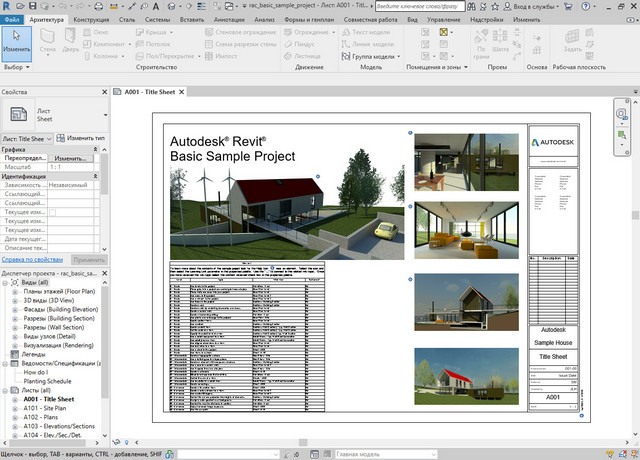Click the Изменить тип (Edit Type) icon
This screenshot has height=460, width=640.
61,137
